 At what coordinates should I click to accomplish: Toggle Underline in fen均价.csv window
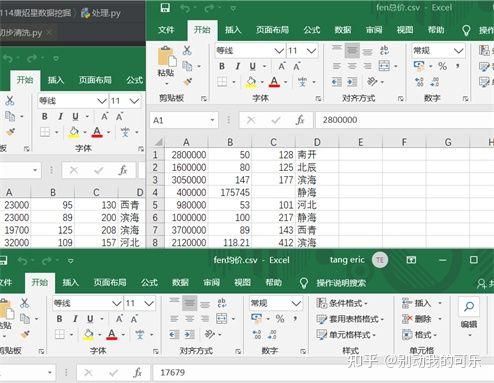coord(90,319)
